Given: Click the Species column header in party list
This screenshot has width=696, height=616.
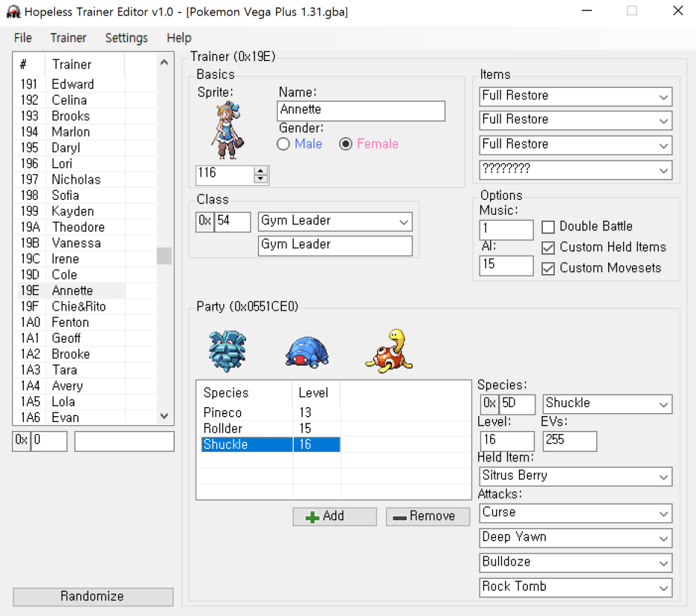Looking at the screenshot, I should [x=245, y=393].
